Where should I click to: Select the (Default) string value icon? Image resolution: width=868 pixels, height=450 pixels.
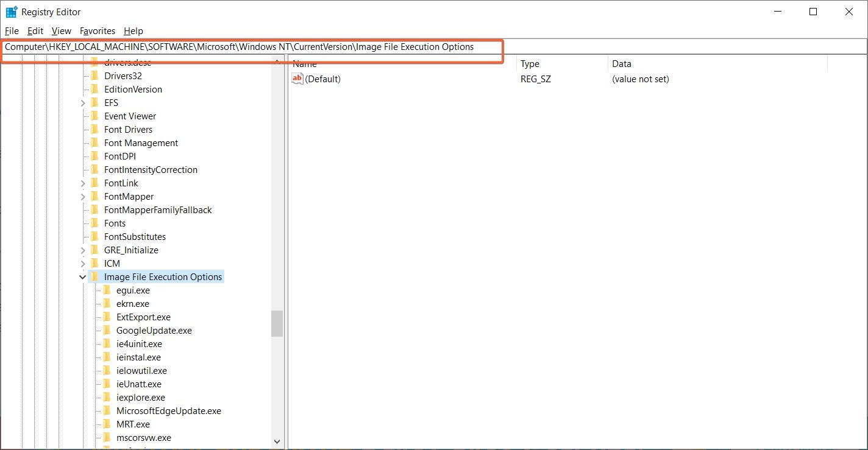point(297,79)
